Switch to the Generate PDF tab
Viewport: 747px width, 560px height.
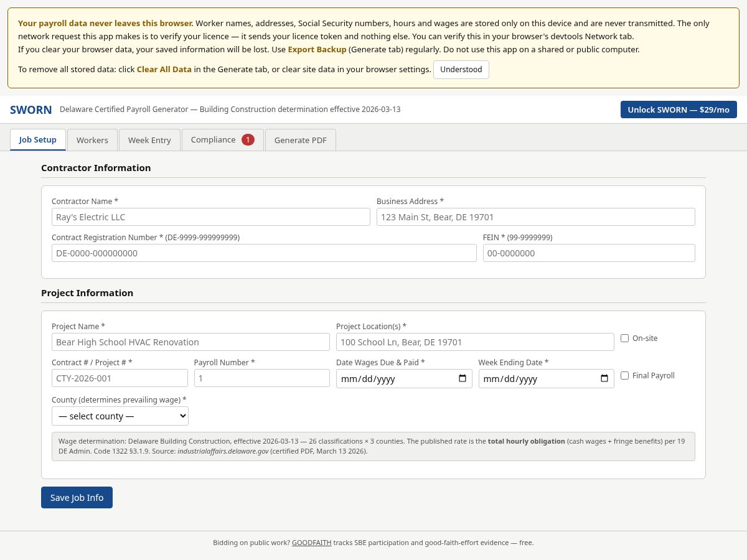301,140
